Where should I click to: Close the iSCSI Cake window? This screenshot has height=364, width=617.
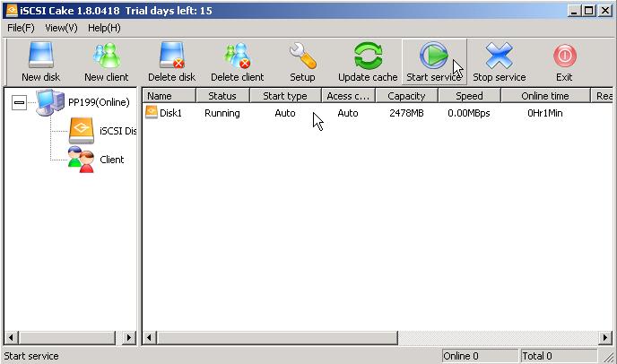[x=604, y=11]
